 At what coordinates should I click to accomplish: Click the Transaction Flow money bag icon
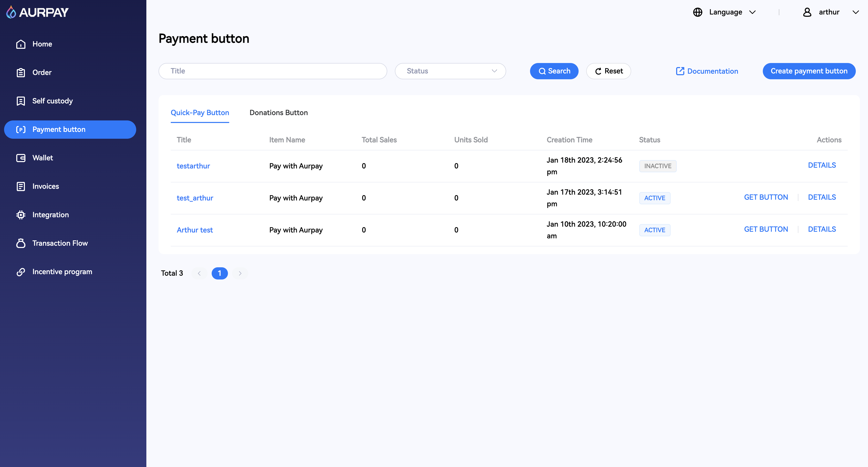tap(21, 243)
